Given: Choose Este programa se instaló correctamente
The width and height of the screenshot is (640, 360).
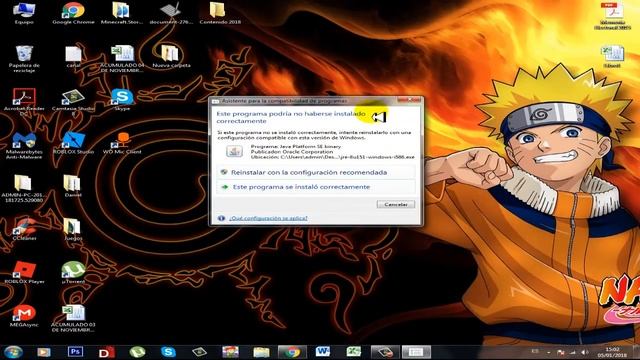Looking at the screenshot, I should (x=316, y=187).
